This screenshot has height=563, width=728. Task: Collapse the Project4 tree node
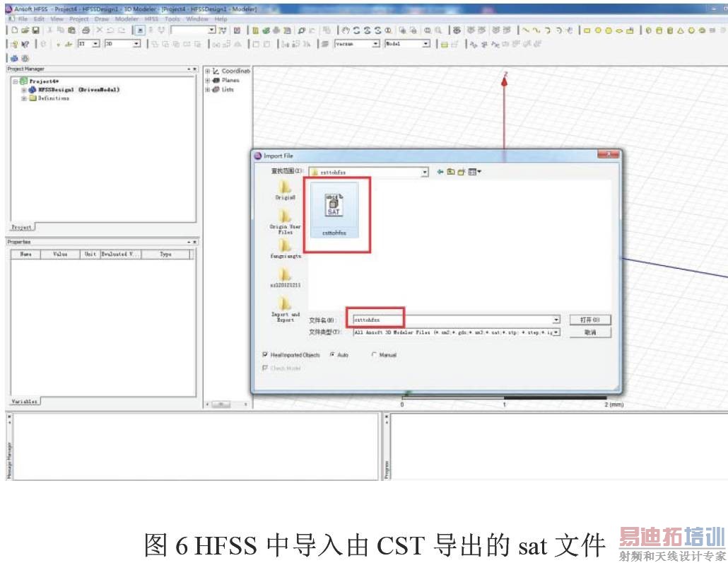pyautogui.click(x=16, y=81)
